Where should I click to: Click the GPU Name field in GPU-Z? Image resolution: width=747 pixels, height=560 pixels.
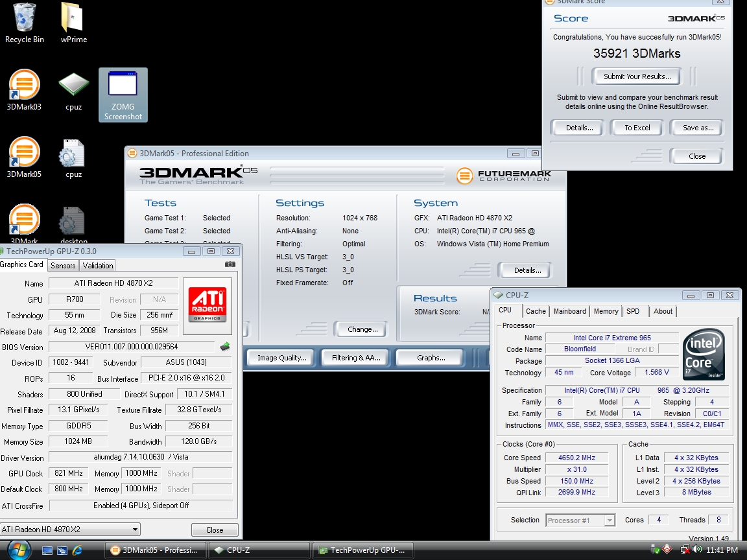tap(113, 283)
